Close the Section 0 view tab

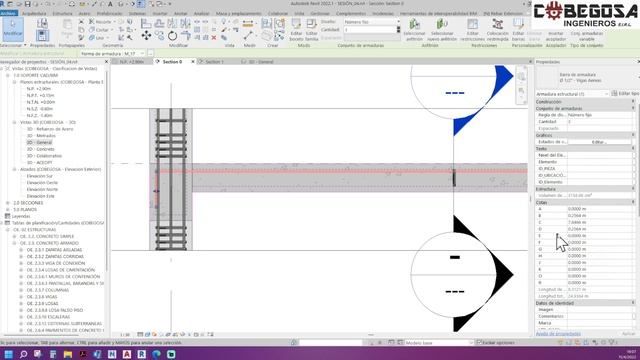tap(193, 62)
